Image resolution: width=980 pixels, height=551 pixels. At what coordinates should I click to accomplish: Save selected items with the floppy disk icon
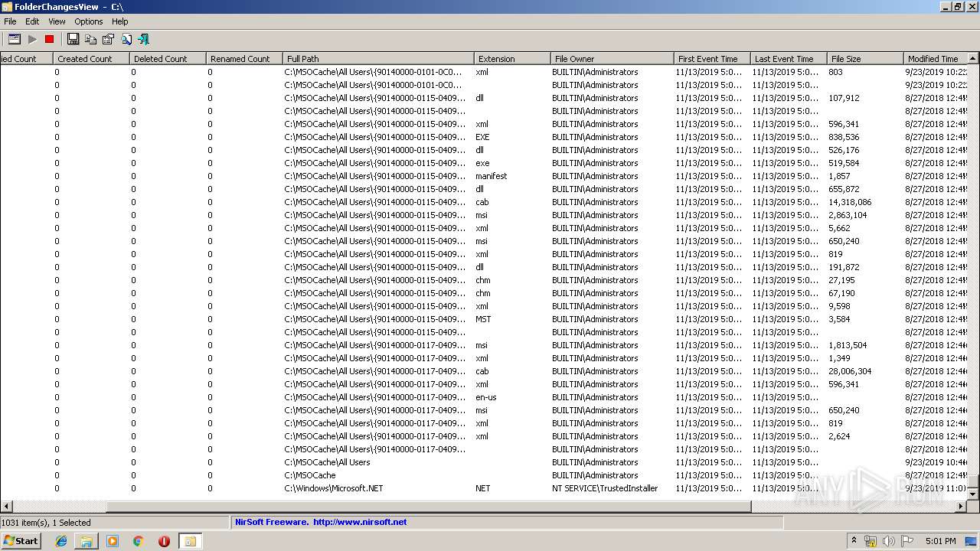[x=73, y=39]
